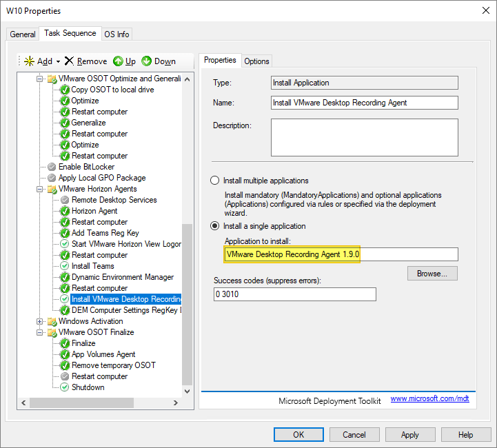Switch to the OS Info tab
The width and height of the screenshot is (497, 448).
pos(116,34)
